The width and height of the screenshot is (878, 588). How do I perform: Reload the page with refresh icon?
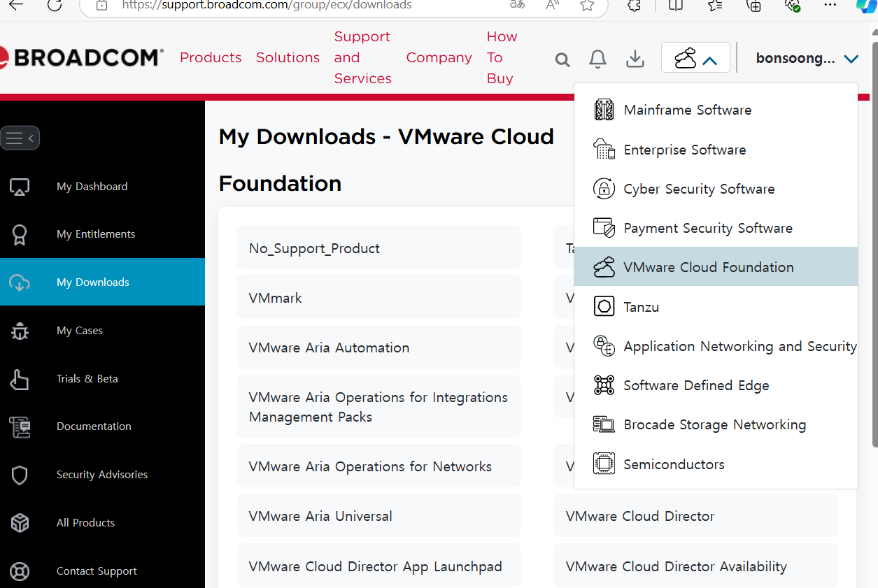click(x=55, y=5)
